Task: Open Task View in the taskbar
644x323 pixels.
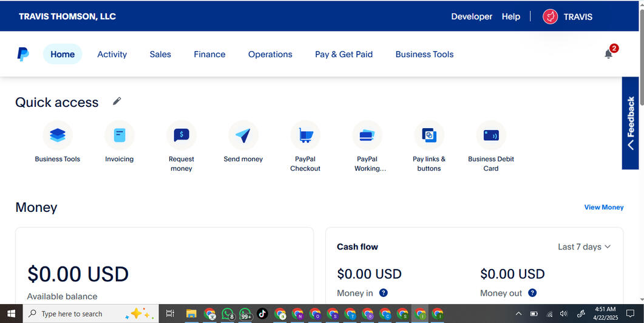Action: point(170,314)
